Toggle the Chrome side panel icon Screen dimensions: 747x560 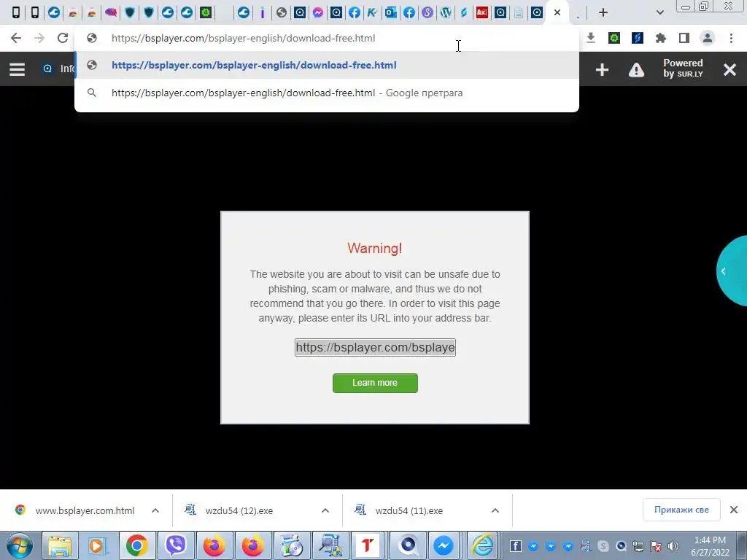(684, 38)
